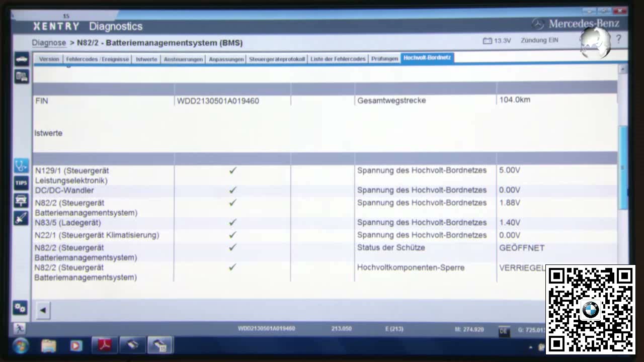
Task: Select the 213.050 status bar entry
Action: coord(342,329)
